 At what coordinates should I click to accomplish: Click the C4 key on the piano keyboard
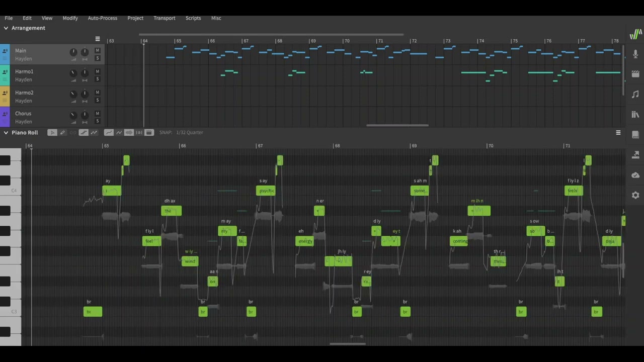tap(10, 191)
